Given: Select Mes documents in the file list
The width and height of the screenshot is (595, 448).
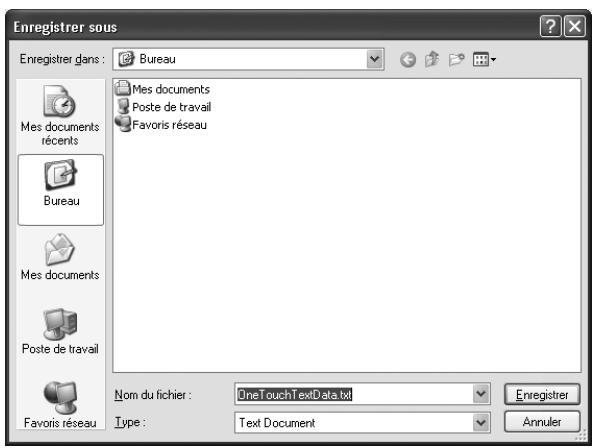Looking at the screenshot, I should pyautogui.click(x=162, y=89).
